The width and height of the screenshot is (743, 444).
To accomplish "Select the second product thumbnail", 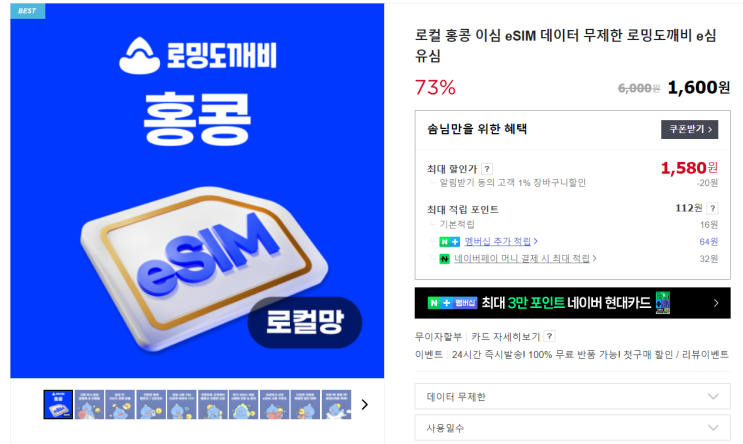I will click(x=89, y=405).
